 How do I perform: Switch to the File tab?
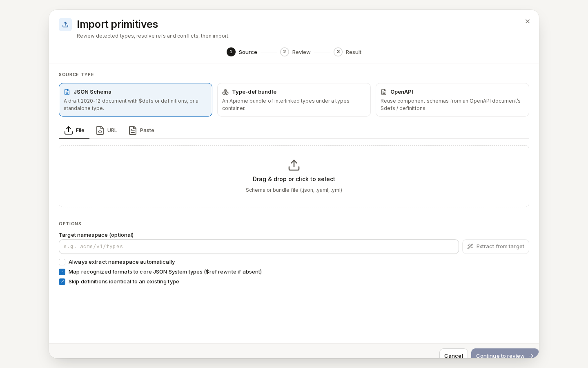74,130
